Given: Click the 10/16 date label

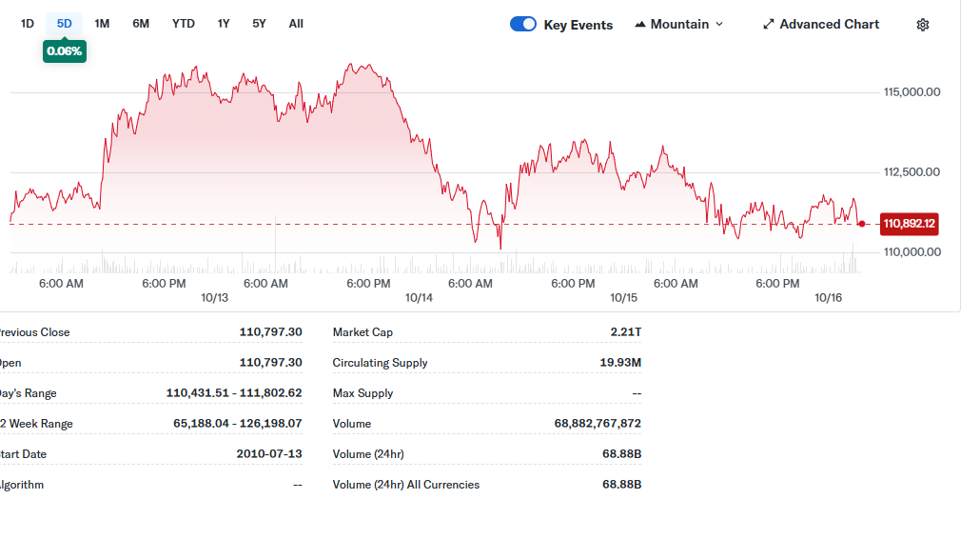Looking at the screenshot, I should coord(828,298).
